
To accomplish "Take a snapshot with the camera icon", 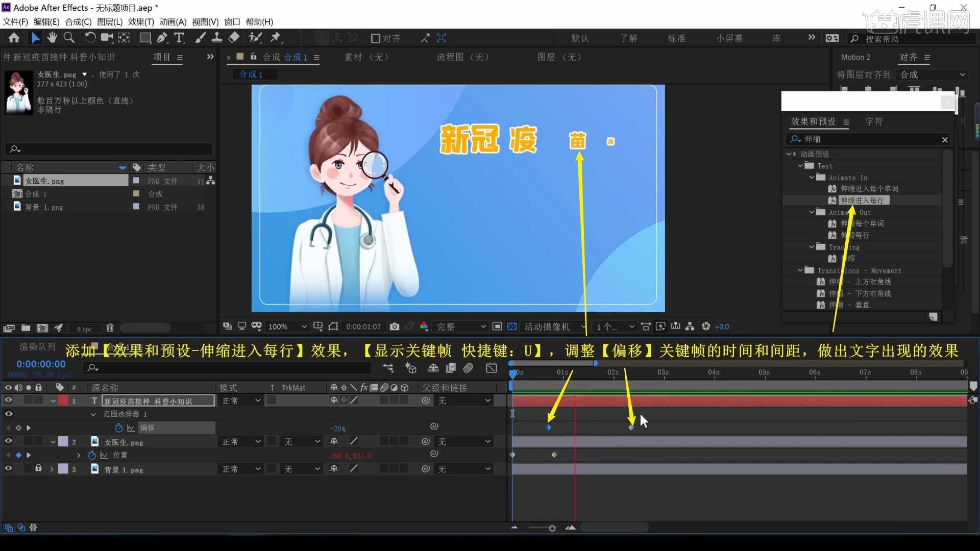I will 395,327.
